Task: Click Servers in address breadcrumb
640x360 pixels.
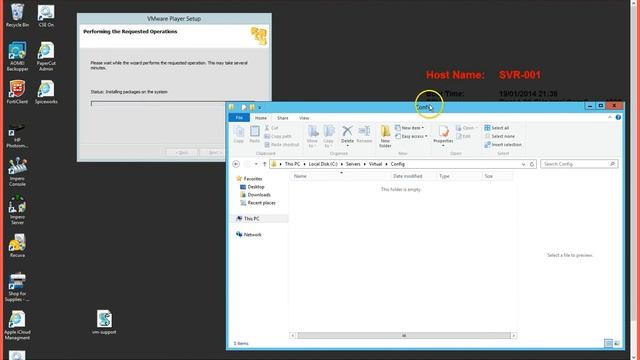Action: [353, 164]
